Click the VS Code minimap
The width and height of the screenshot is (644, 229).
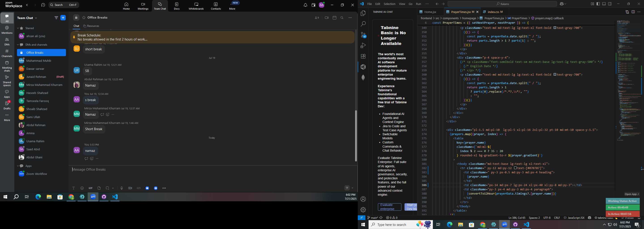click(x=628, y=80)
